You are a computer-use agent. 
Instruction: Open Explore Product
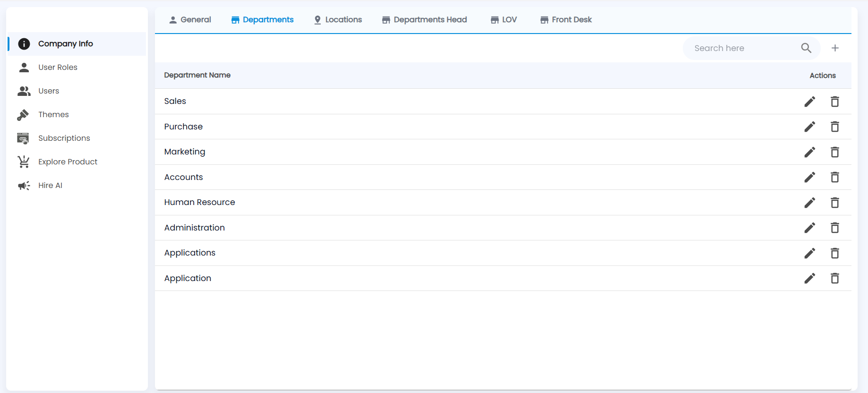pyautogui.click(x=77, y=162)
